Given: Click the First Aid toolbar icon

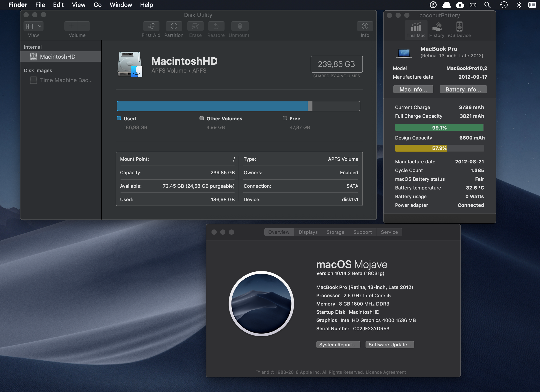Looking at the screenshot, I should [151, 26].
